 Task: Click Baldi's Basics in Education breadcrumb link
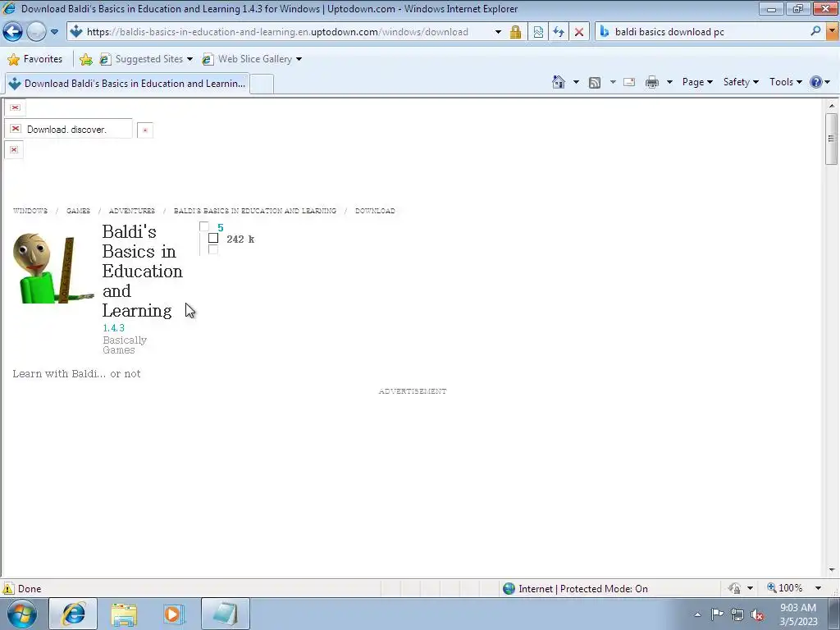point(255,211)
